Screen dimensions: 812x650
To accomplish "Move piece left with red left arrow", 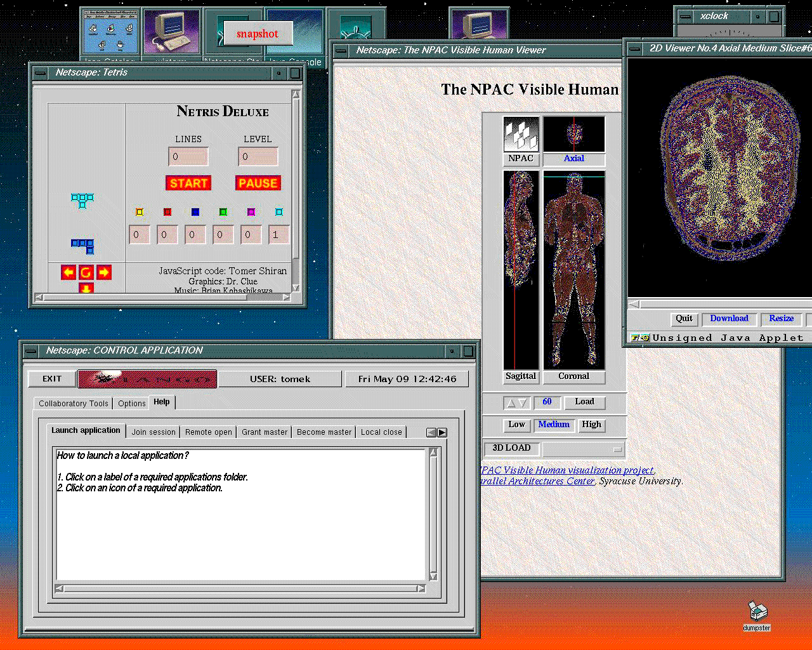I will tap(69, 272).
